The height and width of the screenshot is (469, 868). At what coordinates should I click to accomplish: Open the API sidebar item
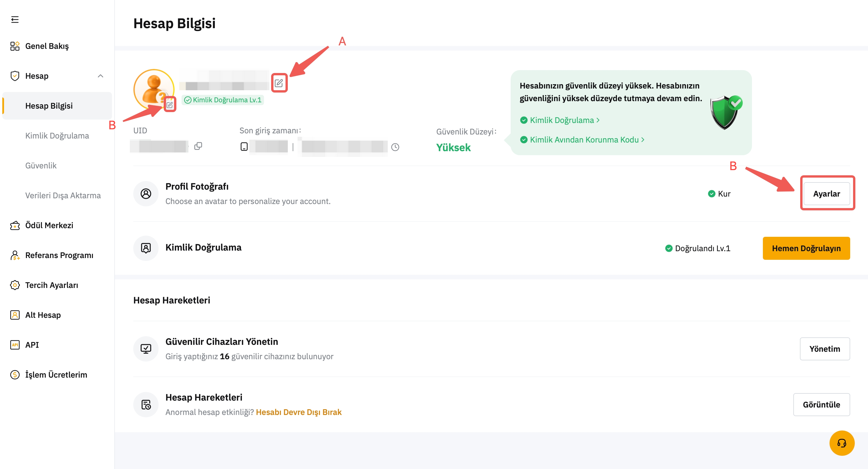point(32,345)
